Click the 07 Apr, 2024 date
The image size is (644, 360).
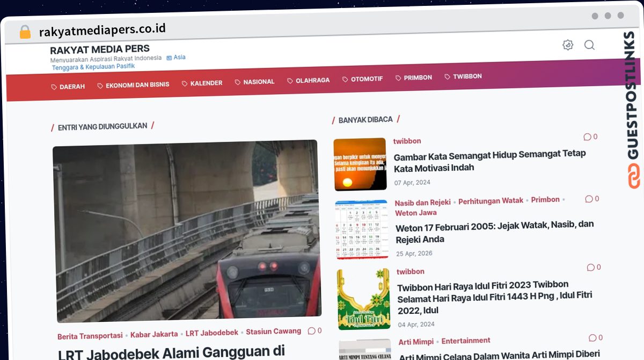pyautogui.click(x=412, y=183)
